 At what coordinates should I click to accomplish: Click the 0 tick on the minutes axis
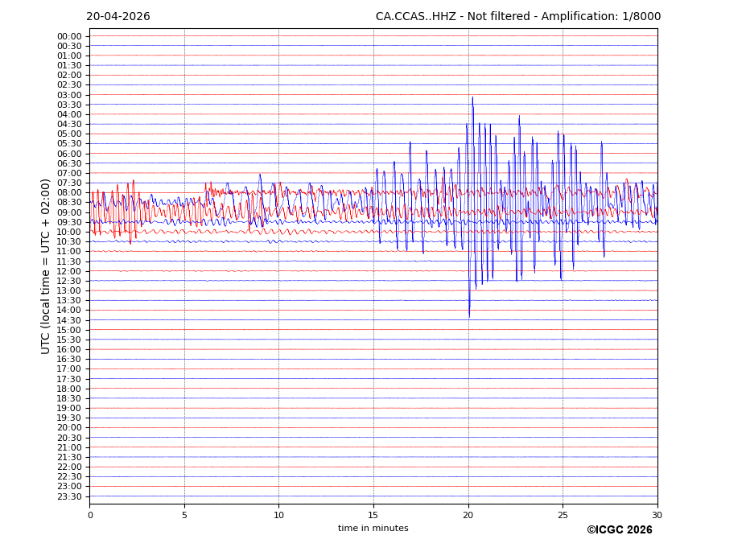pyautogui.click(x=90, y=515)
